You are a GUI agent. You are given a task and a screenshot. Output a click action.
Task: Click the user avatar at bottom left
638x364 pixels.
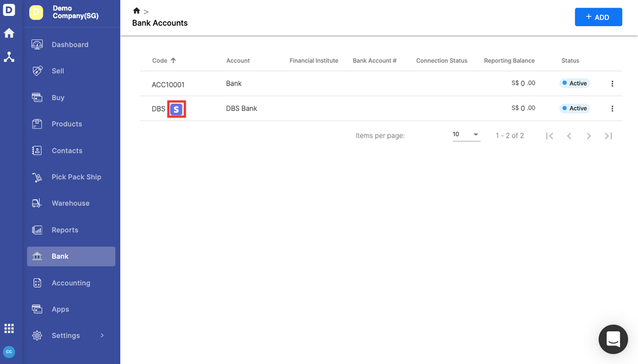[x=9, y=351]
